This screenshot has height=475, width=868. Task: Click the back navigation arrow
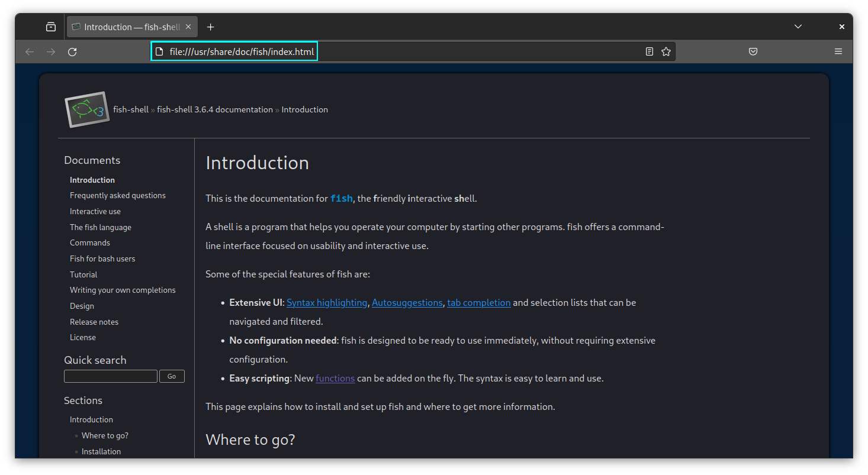tap(30, 52)
